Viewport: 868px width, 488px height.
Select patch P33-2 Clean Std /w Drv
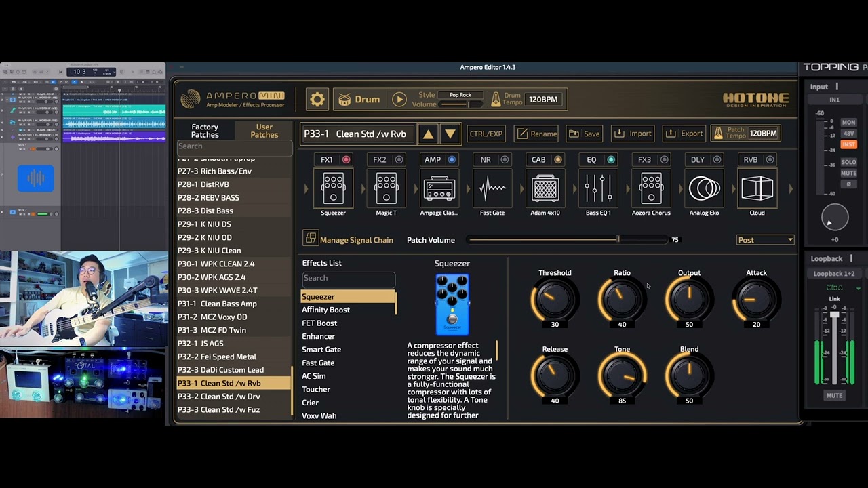[233, 396]
